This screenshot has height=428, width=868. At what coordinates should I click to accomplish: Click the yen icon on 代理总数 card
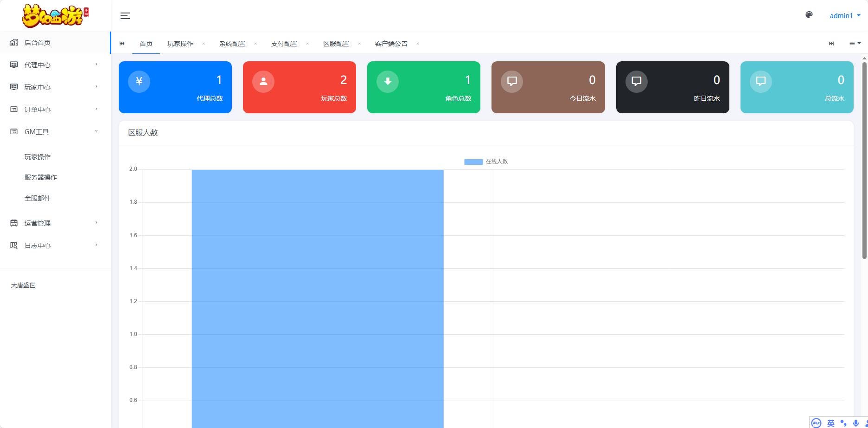139,82
